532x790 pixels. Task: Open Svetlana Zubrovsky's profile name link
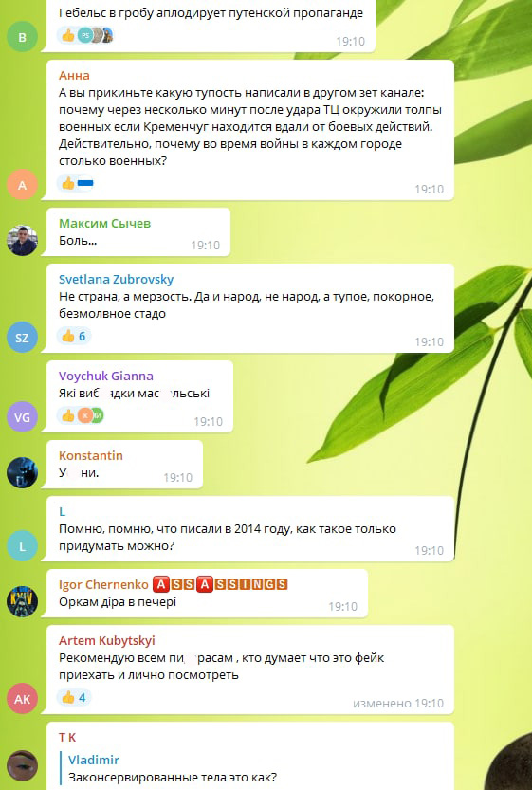[117, 279]
